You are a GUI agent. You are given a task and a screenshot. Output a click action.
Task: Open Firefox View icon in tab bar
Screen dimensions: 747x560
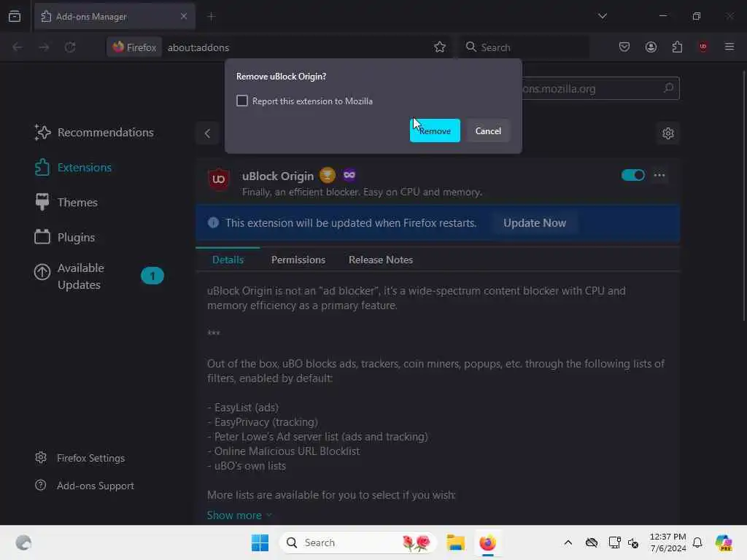click(15, 17)
